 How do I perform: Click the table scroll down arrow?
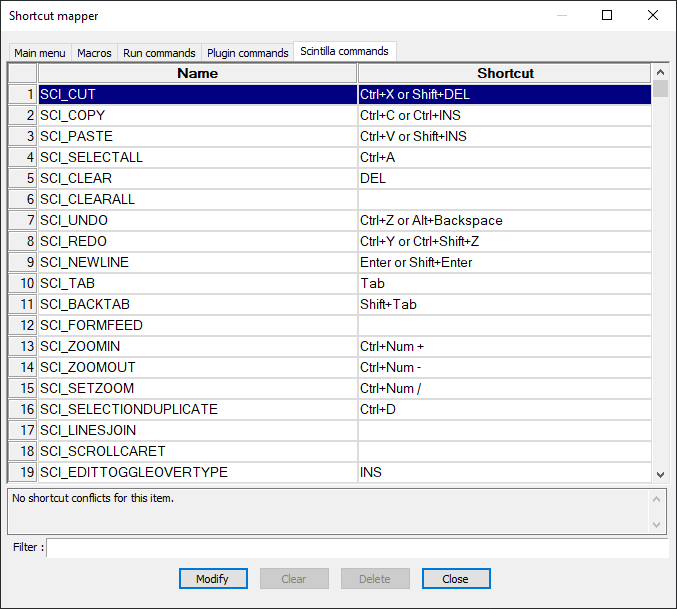click(660, 475)
